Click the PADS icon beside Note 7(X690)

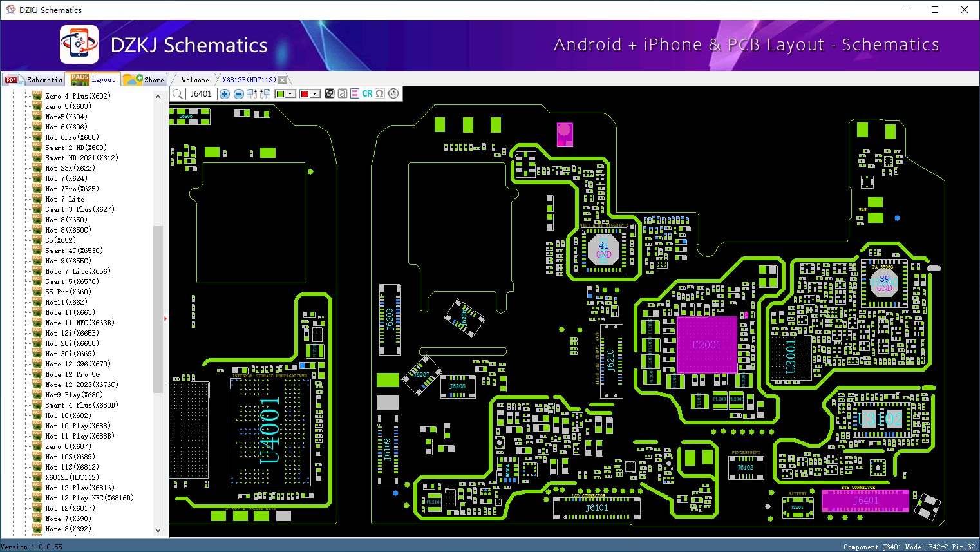[x=37, y=519]
